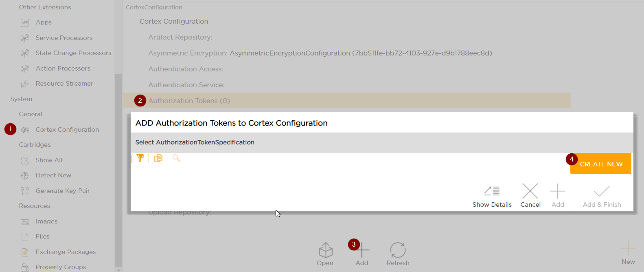Select the Authorization Tokens (0) row
Image resolution: width=644 pixels, height=272 pixels.
coord(189,101)
